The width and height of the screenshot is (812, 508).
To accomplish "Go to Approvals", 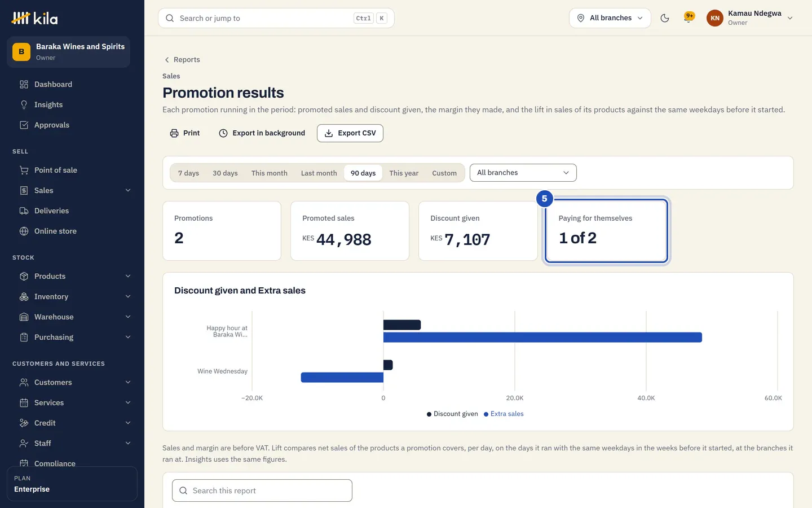I will click(72, 125).
